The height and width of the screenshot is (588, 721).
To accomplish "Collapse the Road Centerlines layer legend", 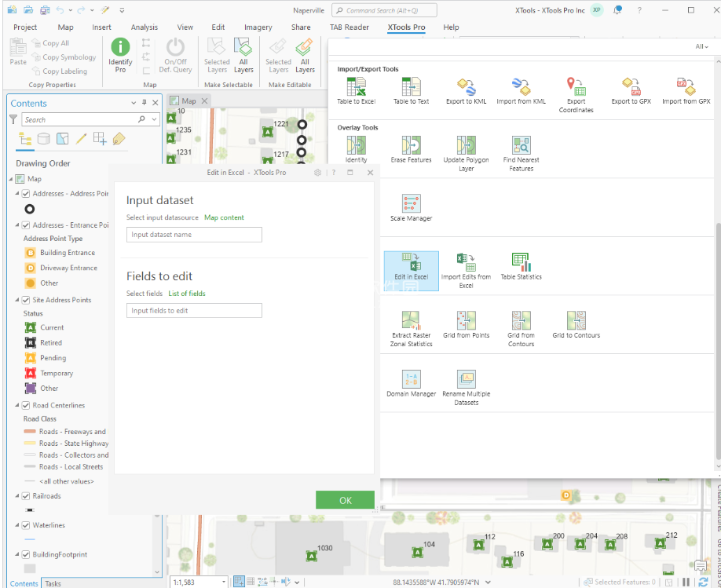I will (x=17, y=406).
